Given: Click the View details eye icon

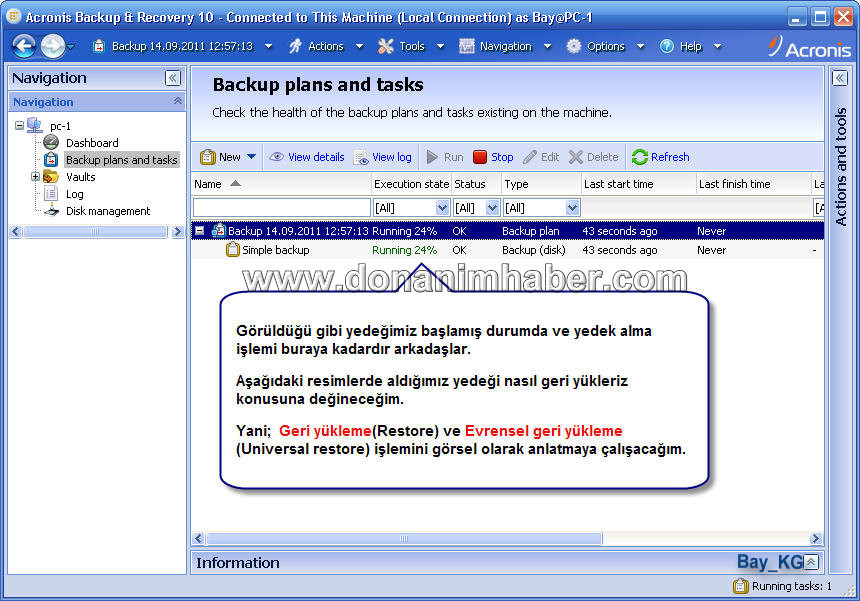Looking at the screenshot, I should pos(276,157).
